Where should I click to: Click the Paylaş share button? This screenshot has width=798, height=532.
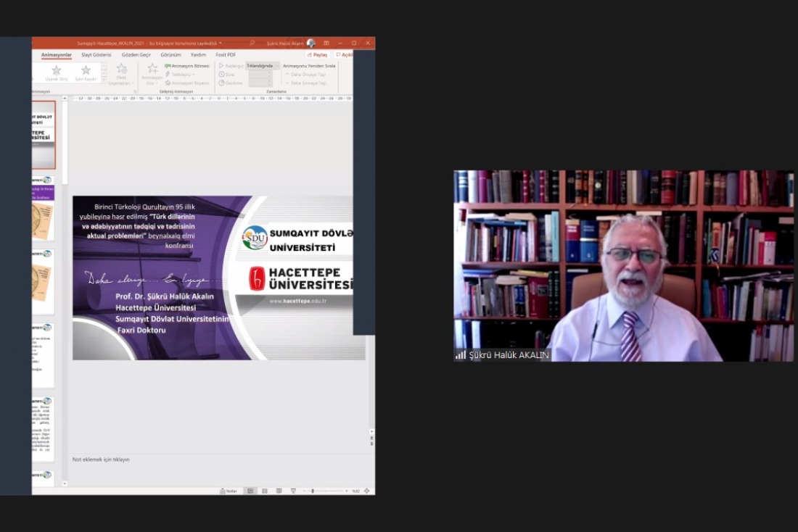click(318, 54)
